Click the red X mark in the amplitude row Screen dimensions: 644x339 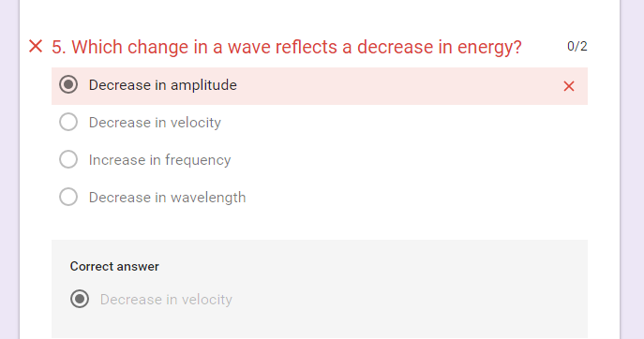569,86
